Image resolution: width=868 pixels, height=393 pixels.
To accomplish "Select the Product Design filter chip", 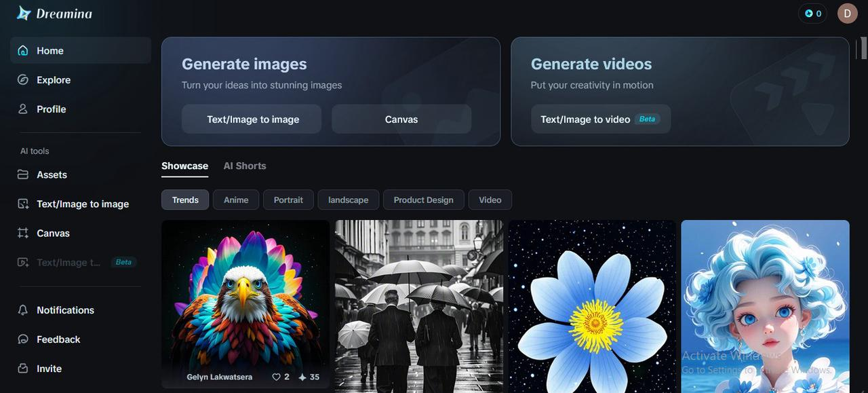I will (x=423, y=200).
